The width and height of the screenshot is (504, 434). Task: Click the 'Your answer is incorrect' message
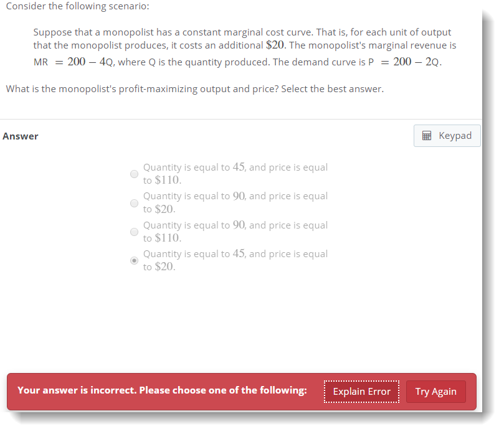pyautogui.click(x=162, y=390)
